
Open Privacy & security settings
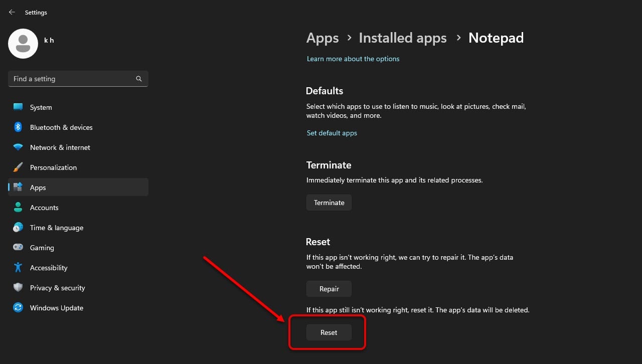point(78,288)
